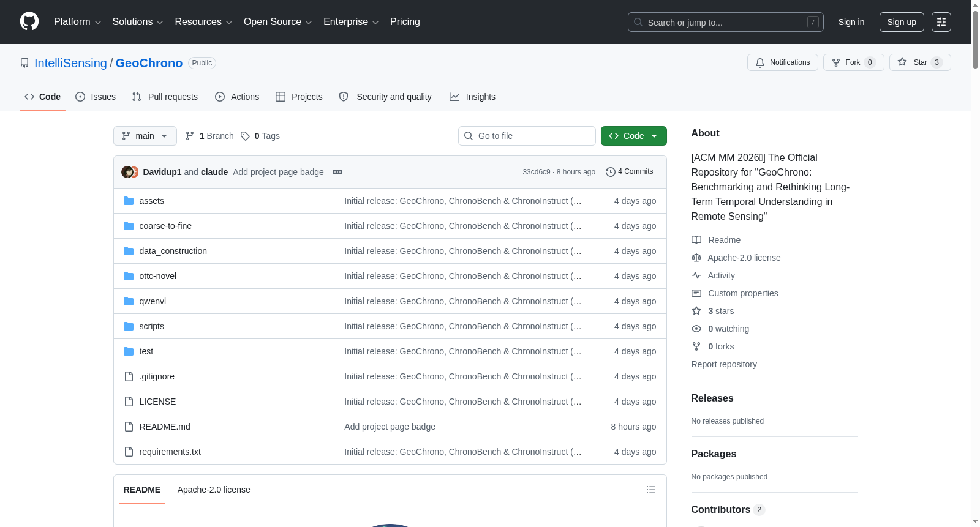This screenshot has height=527, width=980.
Task: Click the Sign up button
Action: [902, 22]
